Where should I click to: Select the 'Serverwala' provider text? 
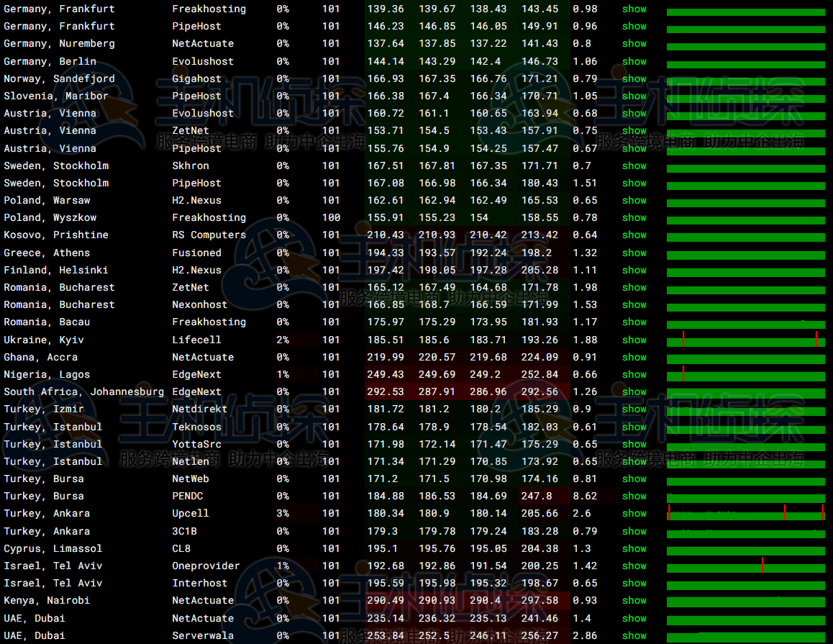203,635
